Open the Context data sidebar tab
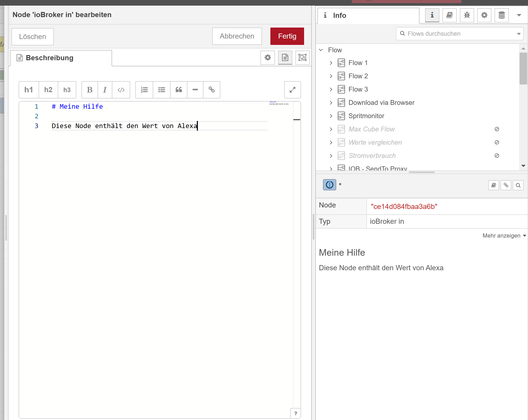Image resolution: width=528 pixels, height=420 pixels. tap(502, 15)
